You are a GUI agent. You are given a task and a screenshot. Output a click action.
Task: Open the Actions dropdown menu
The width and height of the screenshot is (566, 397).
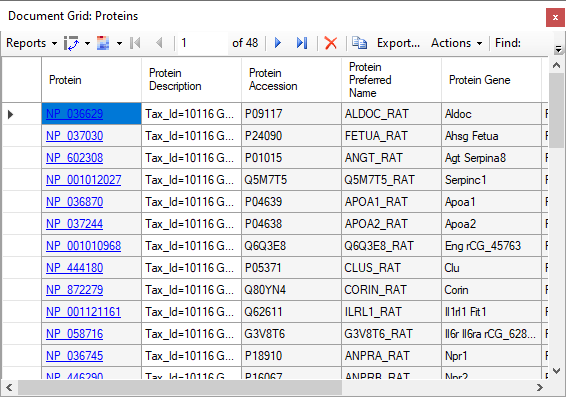coord(457,43)
